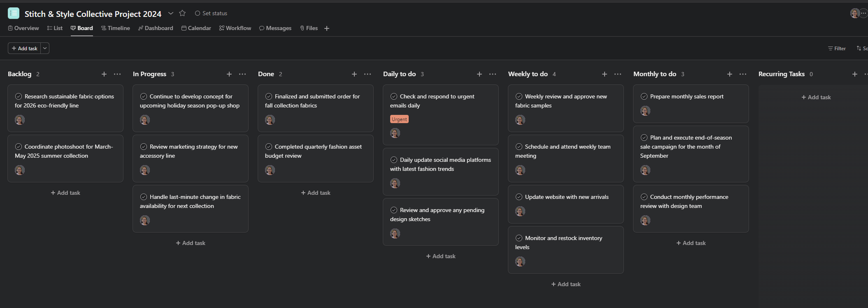Open the more options menu for In Progress column
Screen dimensions: 868x308
[x=242, y=74]
